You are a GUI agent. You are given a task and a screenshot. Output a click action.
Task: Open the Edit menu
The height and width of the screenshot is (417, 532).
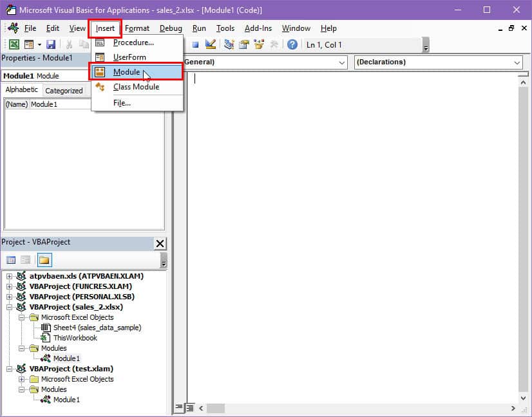pos(53,28)
